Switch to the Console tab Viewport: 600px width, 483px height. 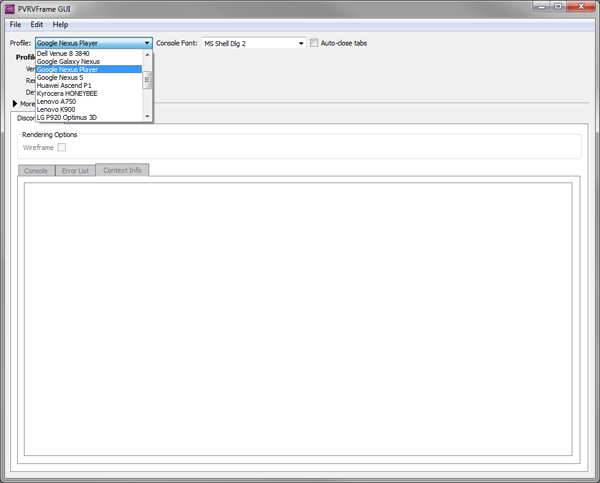36,171
